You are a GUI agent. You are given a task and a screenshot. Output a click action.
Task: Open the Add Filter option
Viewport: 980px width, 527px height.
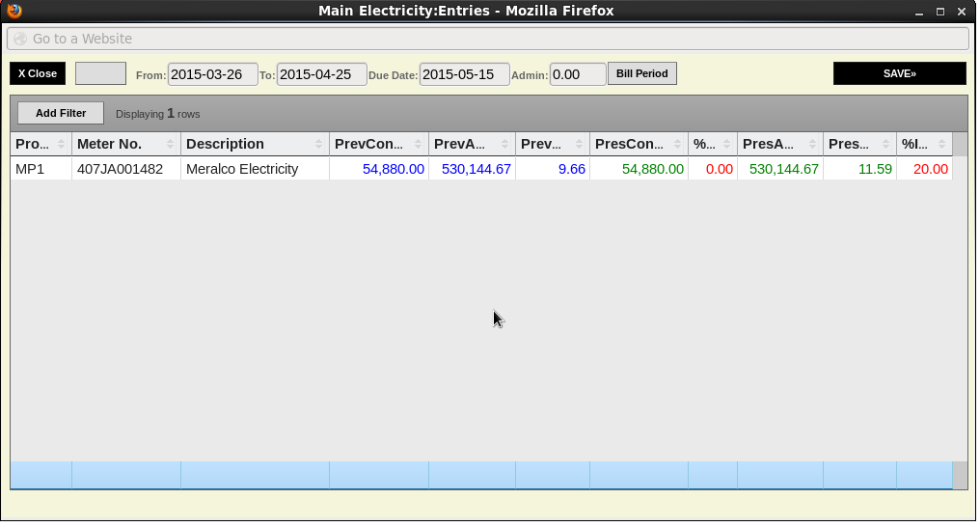click(61, 113)
